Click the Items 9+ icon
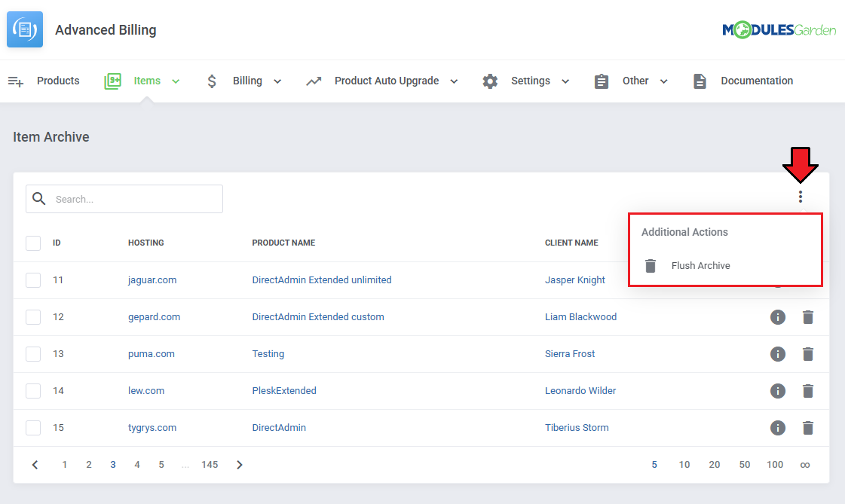Screen dimensions: 845x504 [x=112, y=81]
